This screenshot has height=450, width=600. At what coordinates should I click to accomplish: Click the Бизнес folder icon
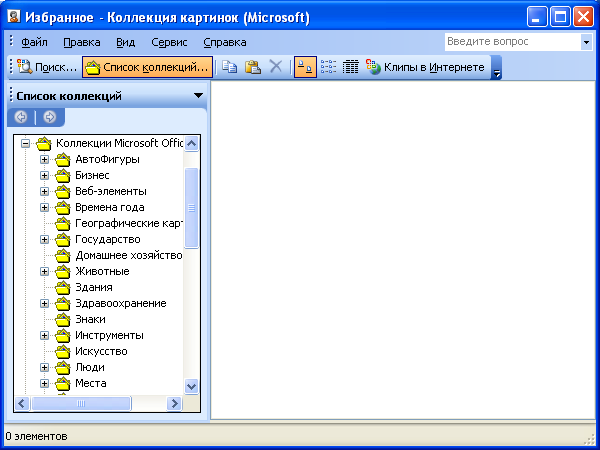tap(63, 176)
